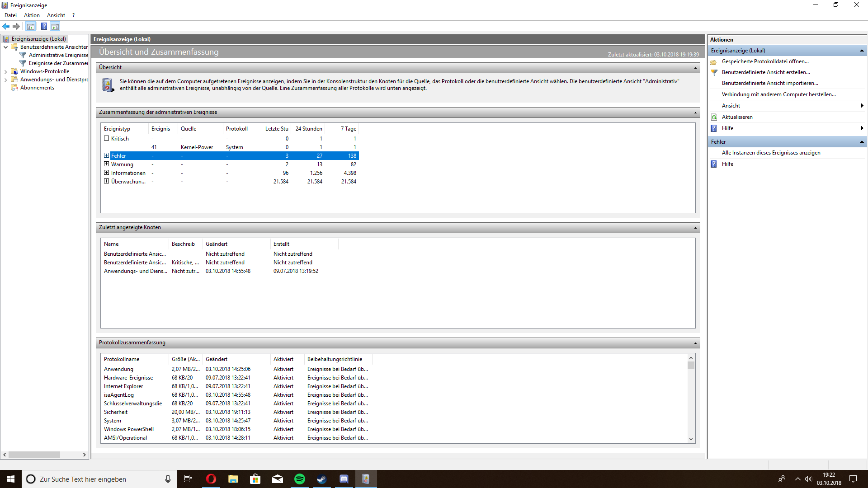This screenshot has width=868, height=488.
Task: Click Alle Instanzen dieses Ereignisses anzeigen
Action: [771, 153]
